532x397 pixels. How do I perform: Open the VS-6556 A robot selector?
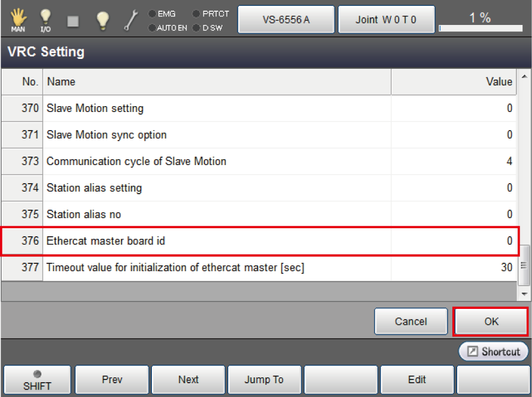pos(286,20)
